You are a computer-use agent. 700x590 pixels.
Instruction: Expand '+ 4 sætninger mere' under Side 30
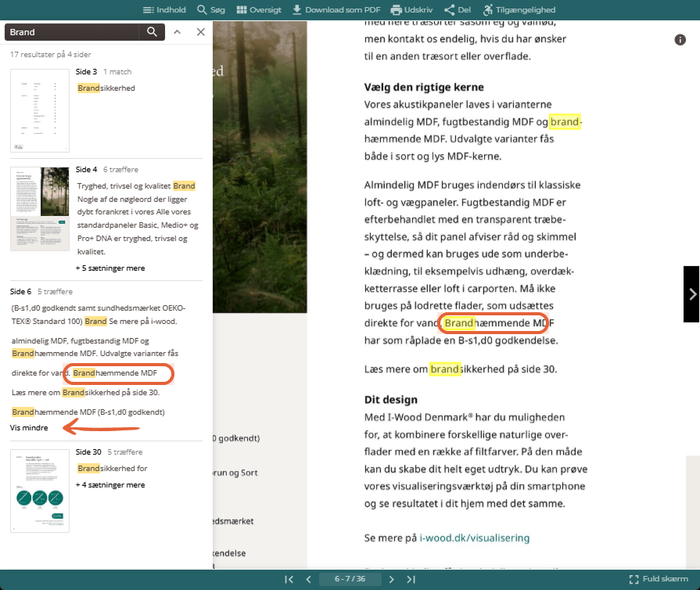110,484
